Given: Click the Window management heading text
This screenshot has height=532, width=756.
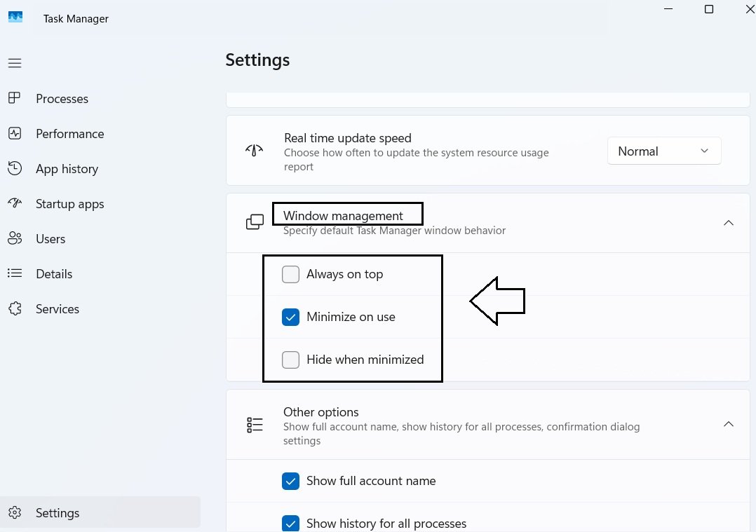Looking at the screenshot, I should pos(343,215).
